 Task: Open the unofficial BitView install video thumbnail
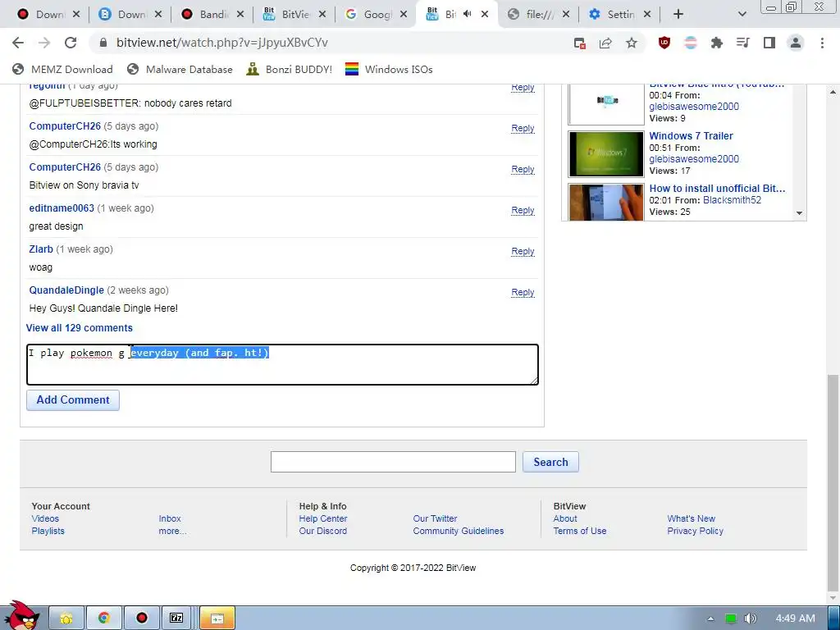pos(606,202)
